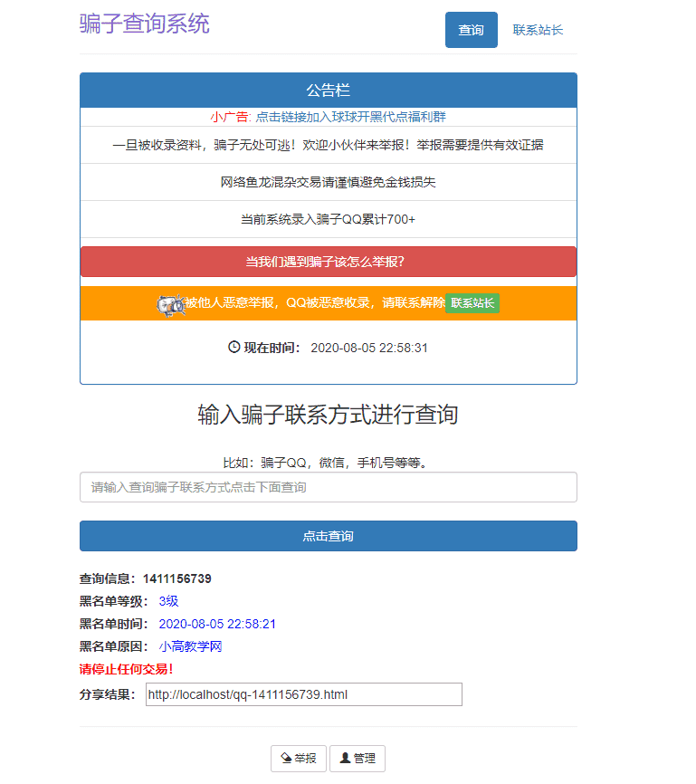Open the 联系站长 navigation link

[538, 30]
